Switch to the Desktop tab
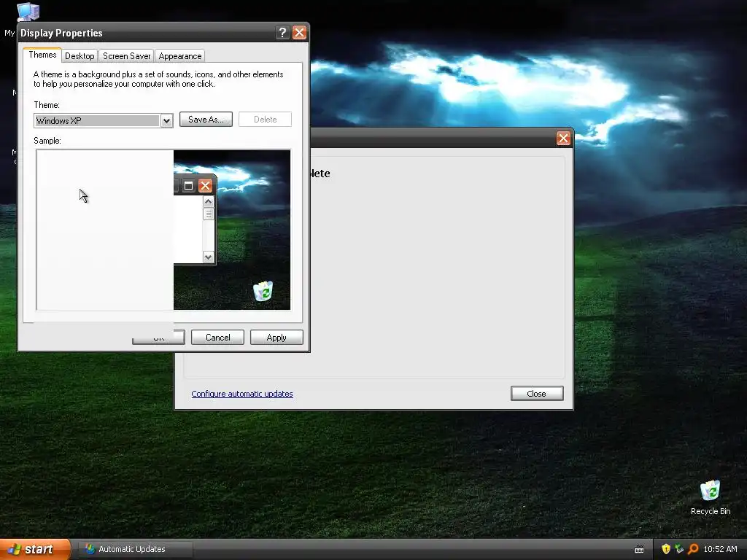Screen dimensions: 747x560 point(80,56)
